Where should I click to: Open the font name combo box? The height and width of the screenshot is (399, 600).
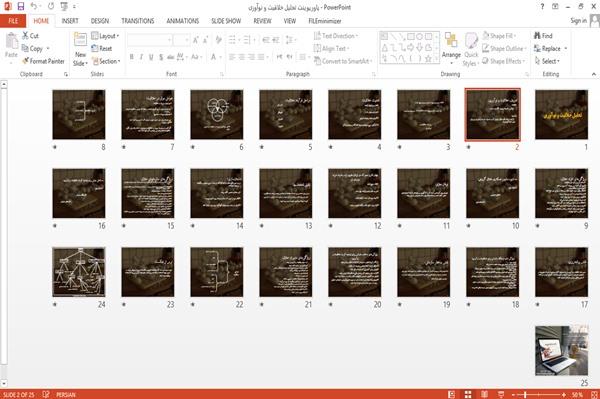click(149, 40)
